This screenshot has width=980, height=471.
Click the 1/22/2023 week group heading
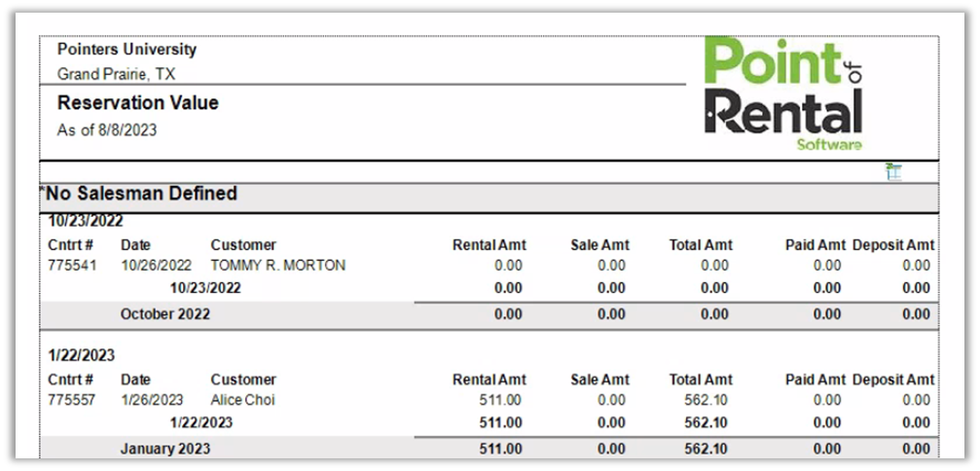tap(82, 355)
